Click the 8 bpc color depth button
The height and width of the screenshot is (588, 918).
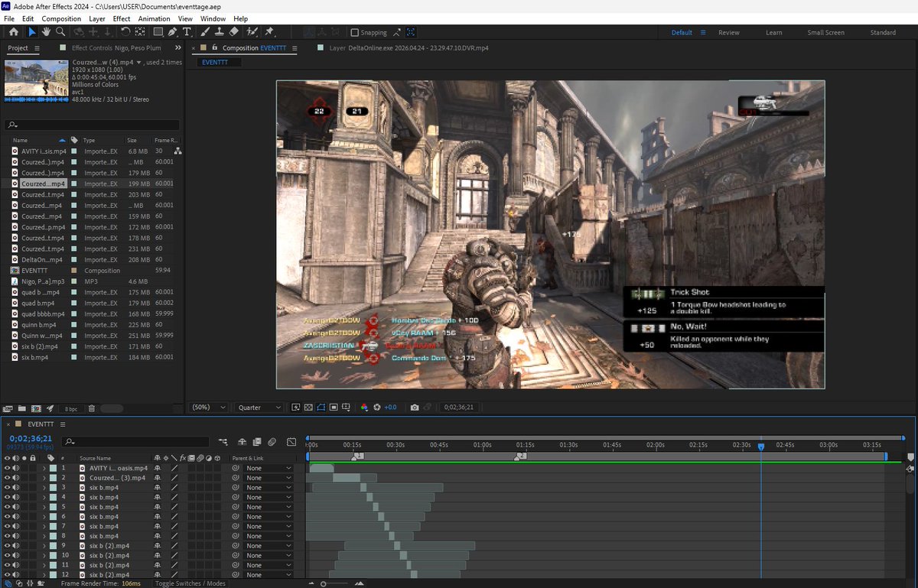[70, 409]
